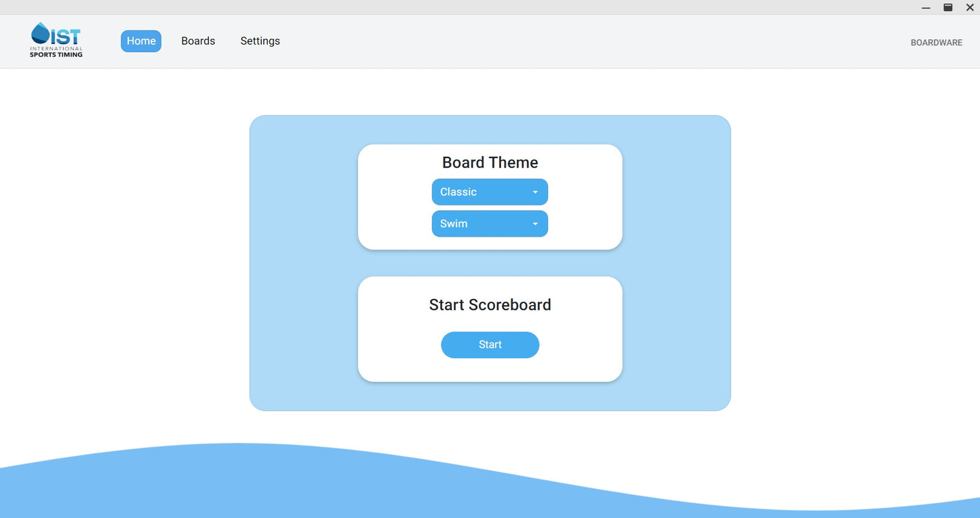The width and height of the screenshot is (980, 518).
Task: Switch to the Boards tab
Action: 197,41
